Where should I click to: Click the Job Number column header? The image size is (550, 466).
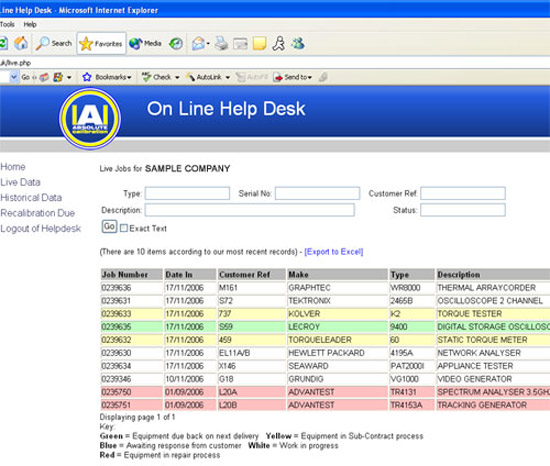tap(132, 275)
